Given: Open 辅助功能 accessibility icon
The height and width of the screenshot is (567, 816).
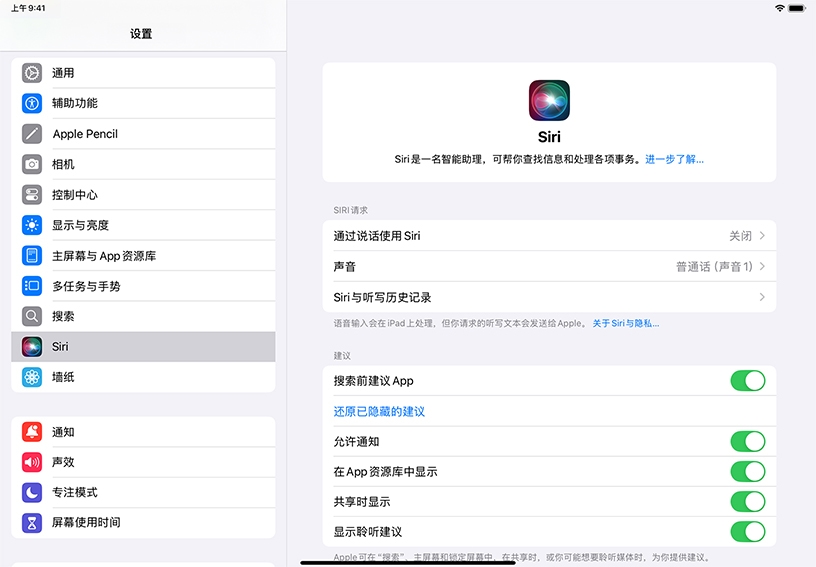Looking at the screenshot, I should point(32,103).
